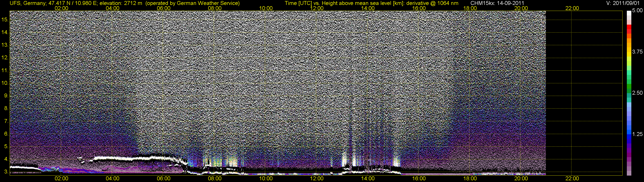Click the color scale value 2.50
The height and width of the screenshot is (182, 644).
click(637, 93)
